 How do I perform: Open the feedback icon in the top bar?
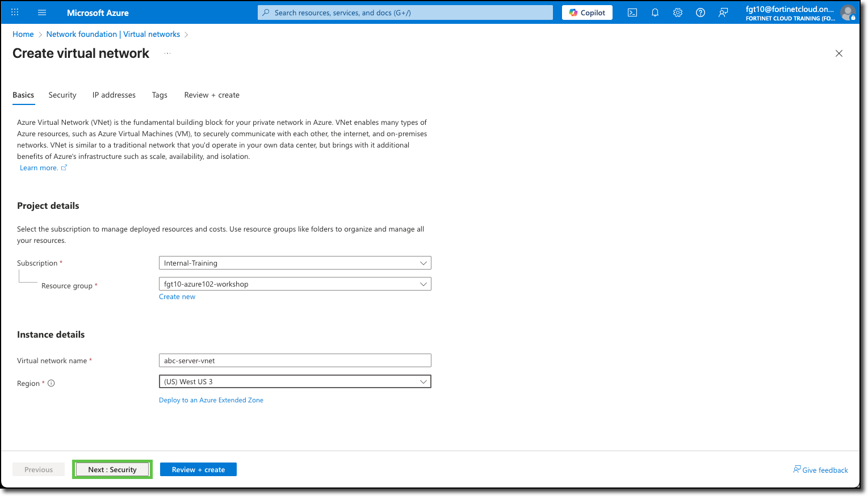tap(723, 12)
